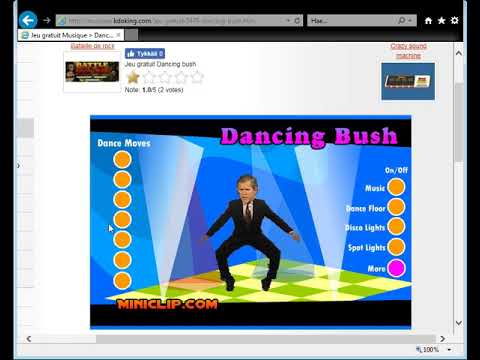The image size is (480, 360).
Task: Click the vertical scrollbar down arrow
Action: pos(459,323)
